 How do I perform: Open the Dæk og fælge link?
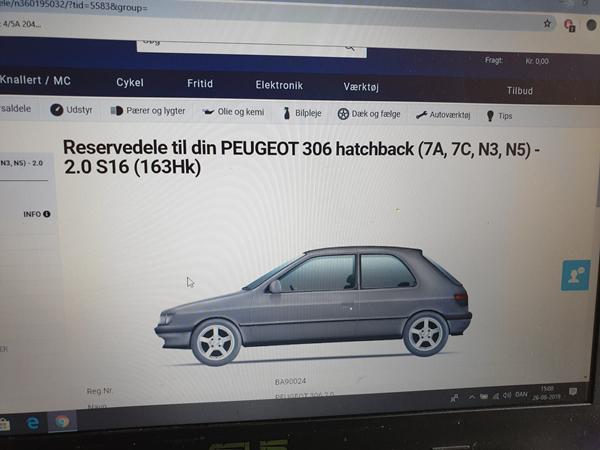tap(376, 114)
